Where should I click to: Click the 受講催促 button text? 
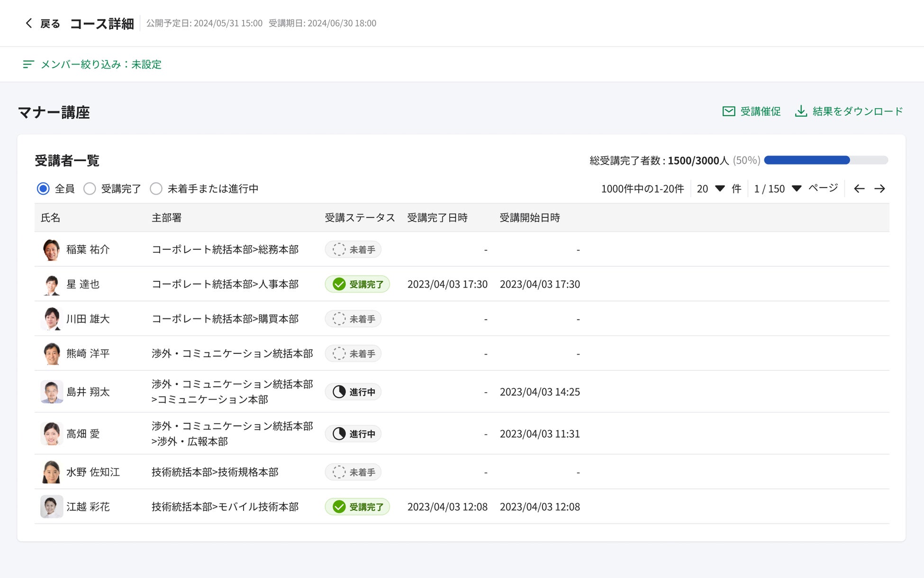pos(761,111)
